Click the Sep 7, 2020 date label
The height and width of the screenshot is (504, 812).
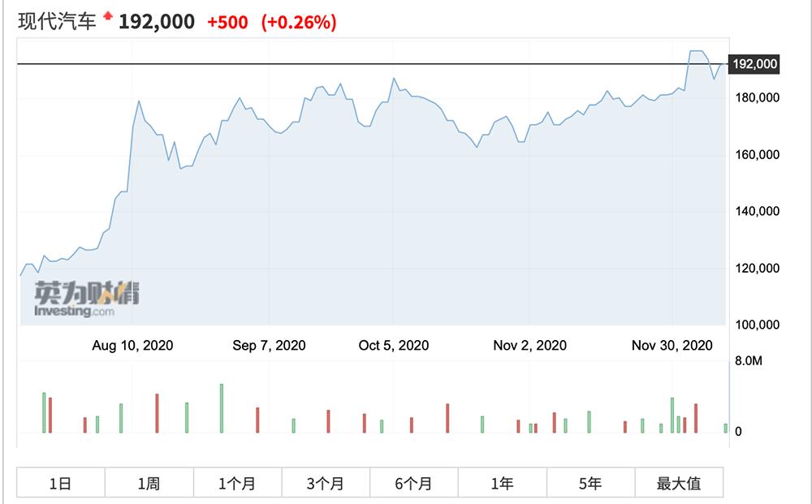(269, 346)
